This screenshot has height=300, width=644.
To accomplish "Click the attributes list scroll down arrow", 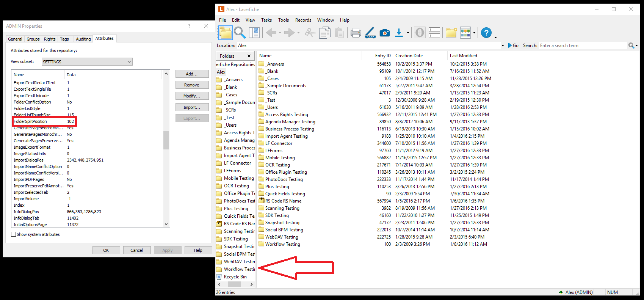I will click(166, 224).
